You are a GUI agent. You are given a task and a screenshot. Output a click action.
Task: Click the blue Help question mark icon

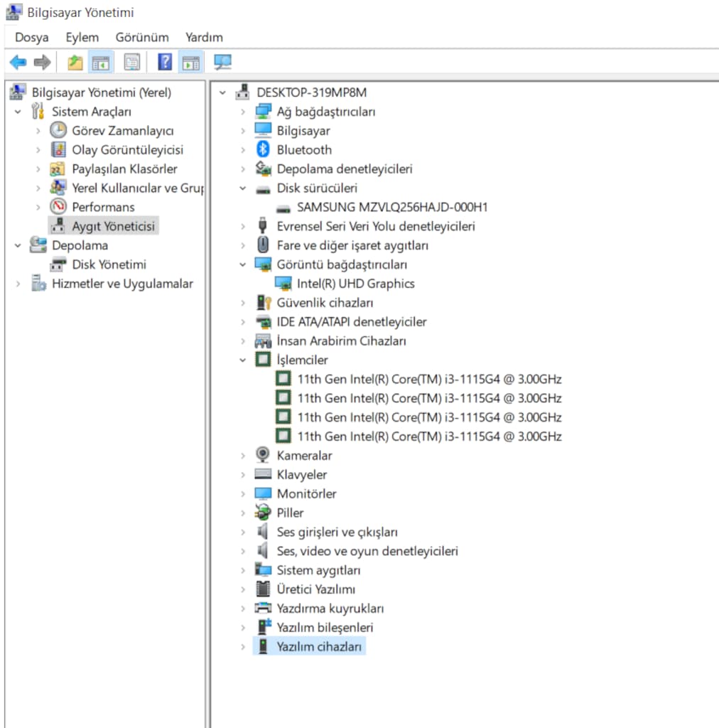[x=165, y=63]
